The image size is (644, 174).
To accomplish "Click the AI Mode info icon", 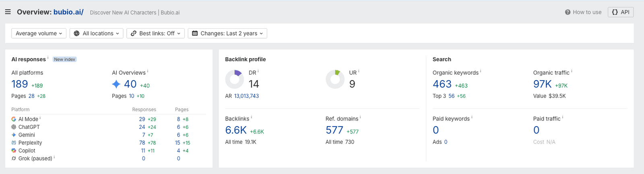I will (x=40, y=118).
